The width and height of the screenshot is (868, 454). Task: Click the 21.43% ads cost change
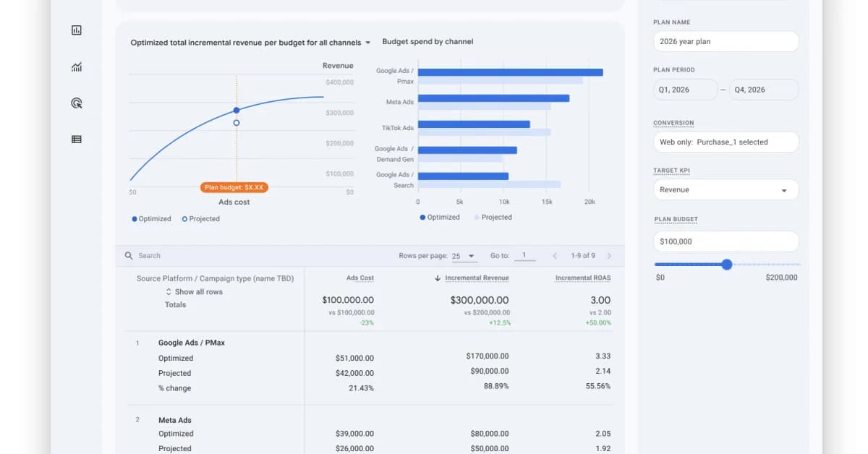point(361,388)
